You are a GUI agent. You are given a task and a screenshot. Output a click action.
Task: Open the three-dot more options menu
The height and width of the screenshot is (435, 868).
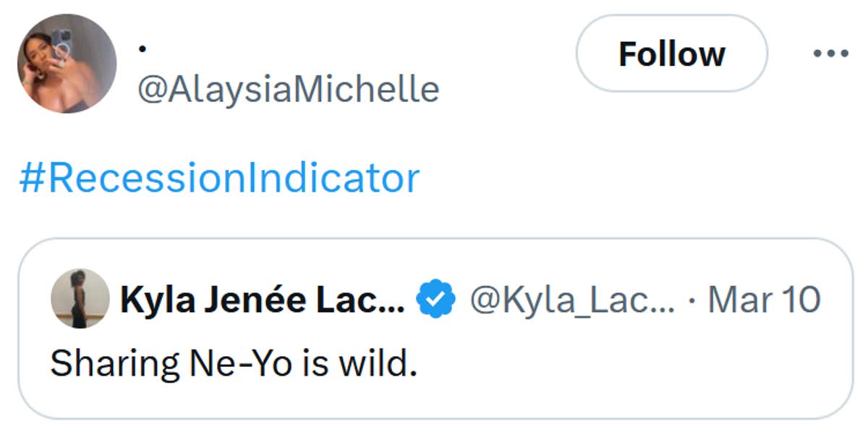[830, 54]
